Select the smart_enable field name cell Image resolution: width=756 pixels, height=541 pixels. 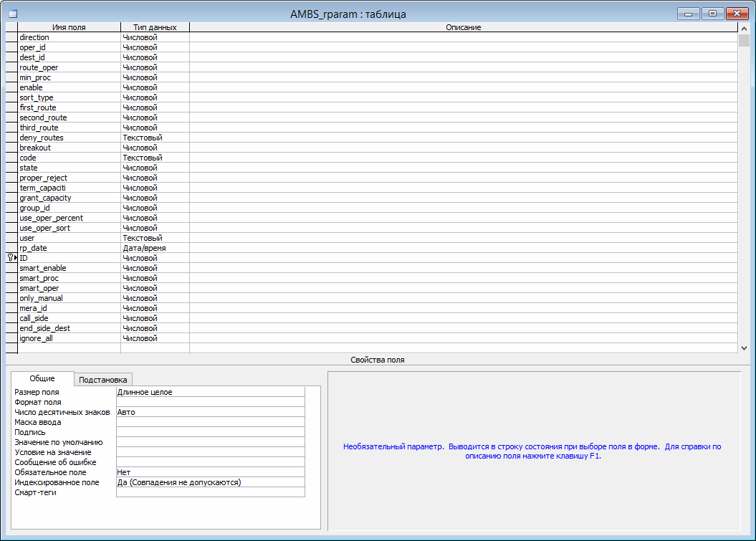[69, 268]
